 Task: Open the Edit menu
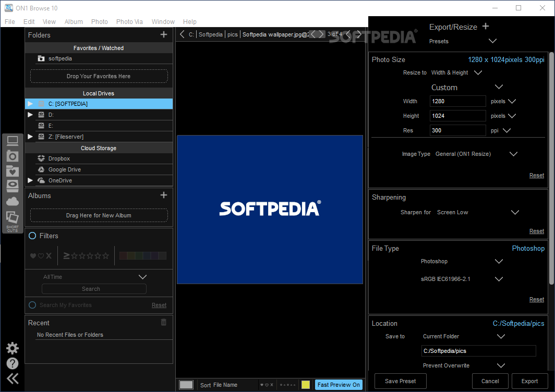pyautogui.click(x=29, y=21)
